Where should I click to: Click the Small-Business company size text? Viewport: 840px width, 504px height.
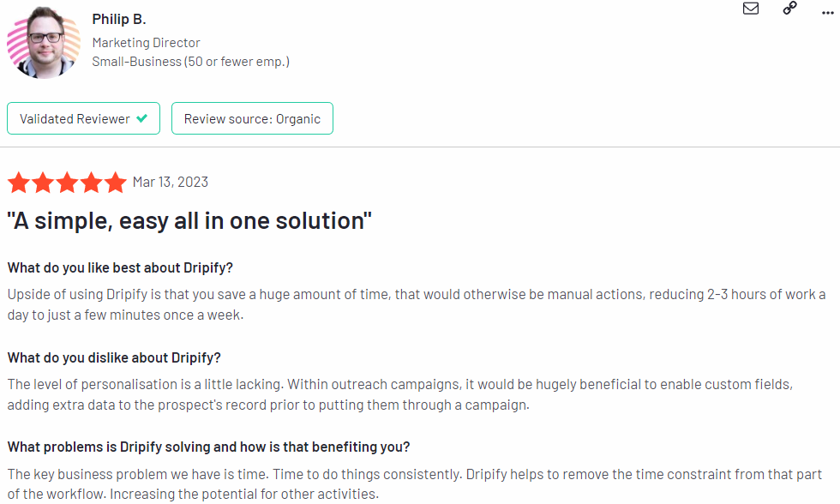tap(190, 62)
